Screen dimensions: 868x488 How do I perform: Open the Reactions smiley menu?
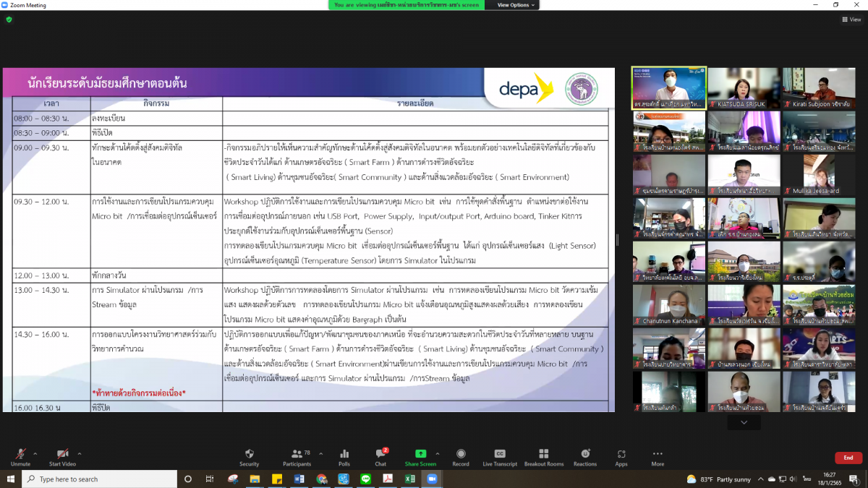pos(585,457)
